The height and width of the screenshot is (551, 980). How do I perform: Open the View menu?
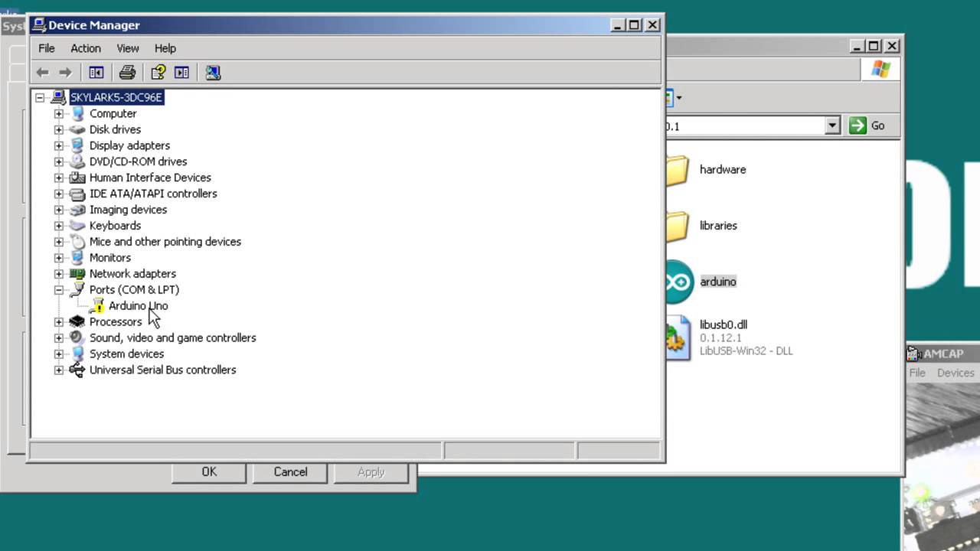pyautogui.click(x=128, y=48)
